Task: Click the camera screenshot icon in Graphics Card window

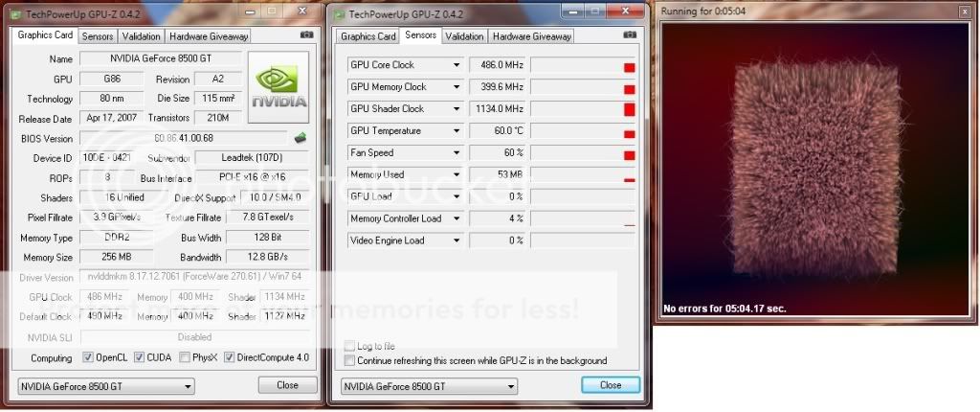Action: tap(306, 34)
